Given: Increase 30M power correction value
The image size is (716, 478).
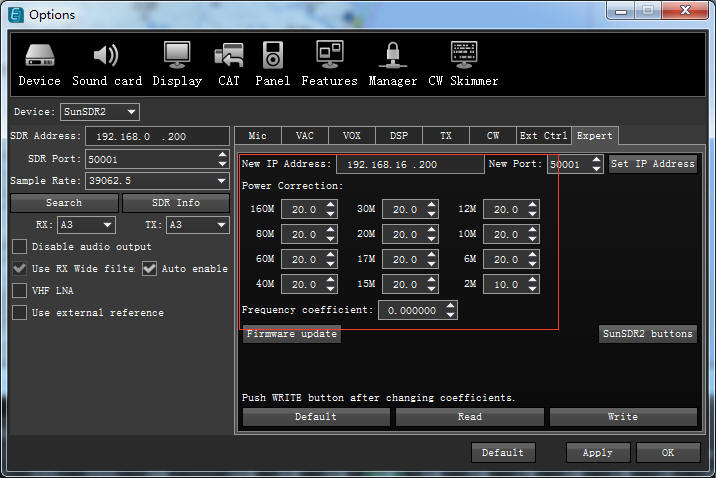Looking at the screenshot, I should point(432,205).
